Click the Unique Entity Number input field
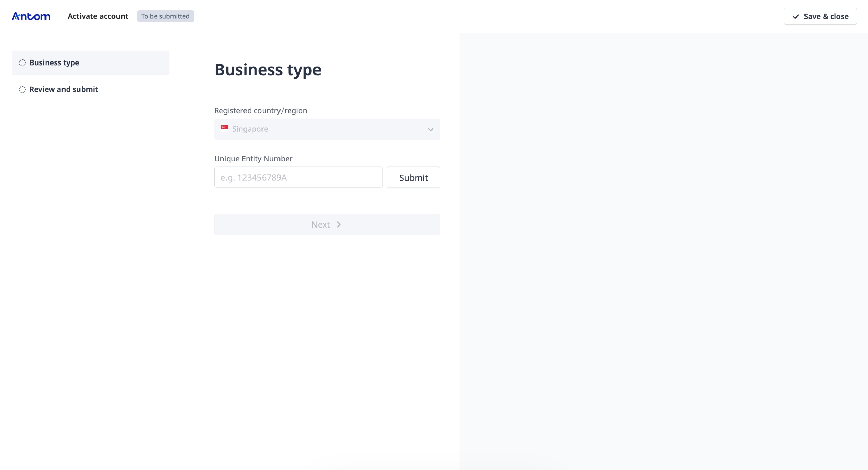868x470 pixels. pos(298,177)
